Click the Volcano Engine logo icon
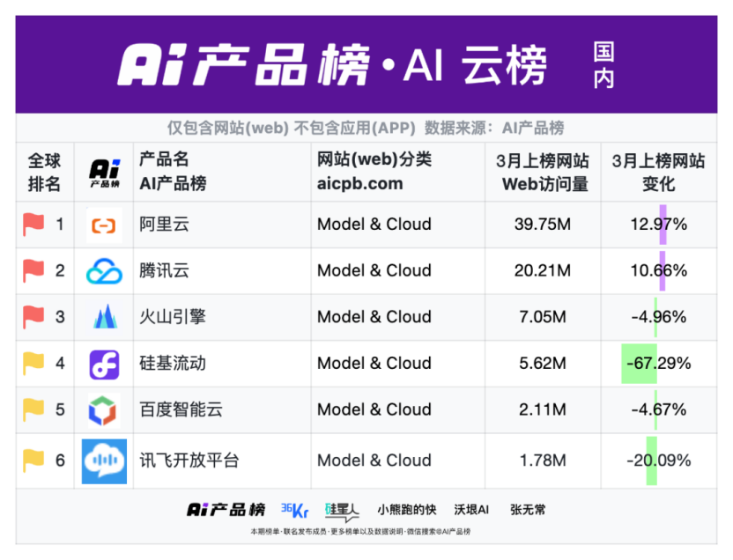Viewport: 733px width, 560px height. [x=105, y=316]
